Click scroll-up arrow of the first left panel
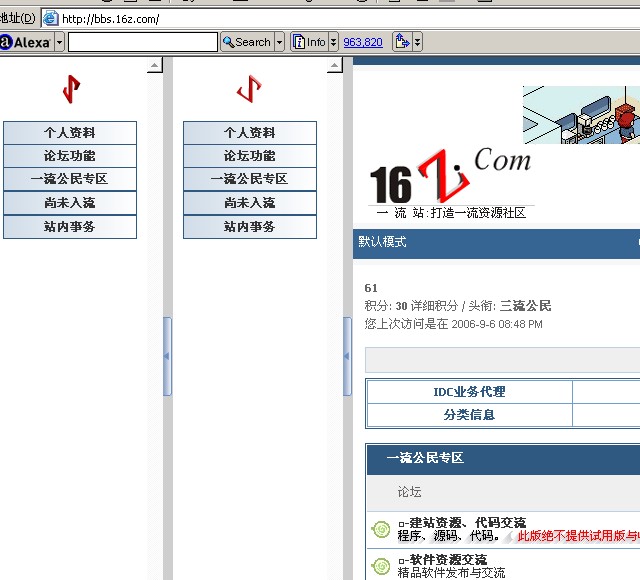Image resolution: width=640 pixels, height=580 pixels. point(155,65)
